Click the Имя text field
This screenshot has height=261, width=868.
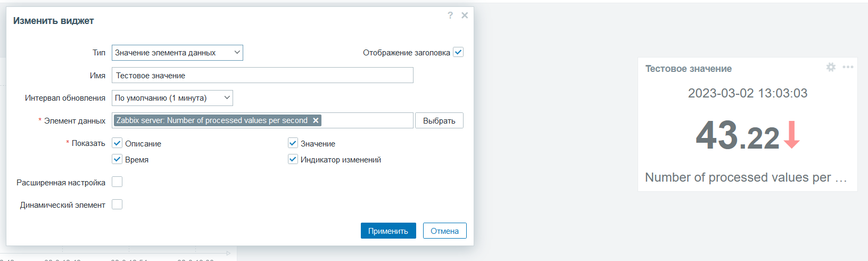click(262, 75)
